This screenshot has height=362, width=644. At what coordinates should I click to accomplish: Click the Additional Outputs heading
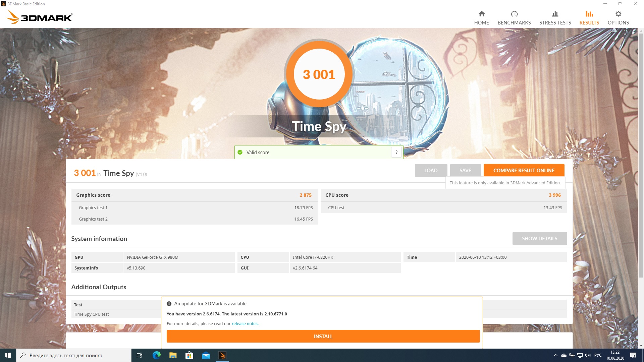[99, 287]
